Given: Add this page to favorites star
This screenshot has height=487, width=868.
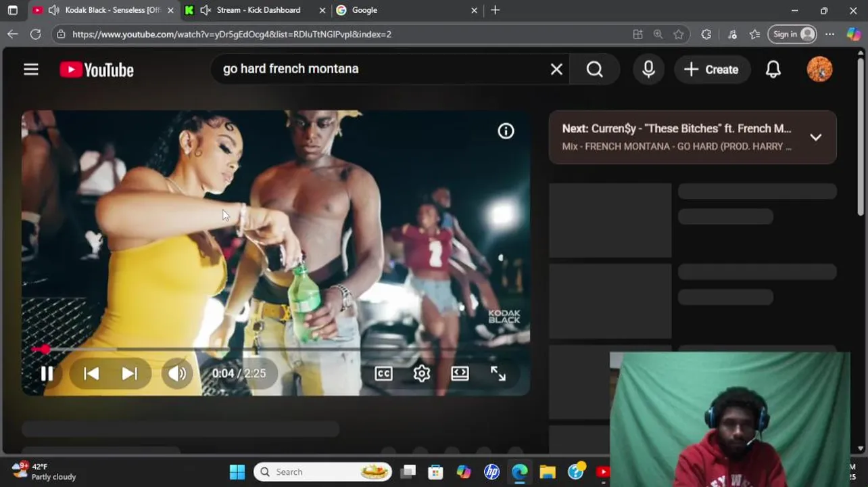Looking at the screenshot, I should tap(679, 34).
